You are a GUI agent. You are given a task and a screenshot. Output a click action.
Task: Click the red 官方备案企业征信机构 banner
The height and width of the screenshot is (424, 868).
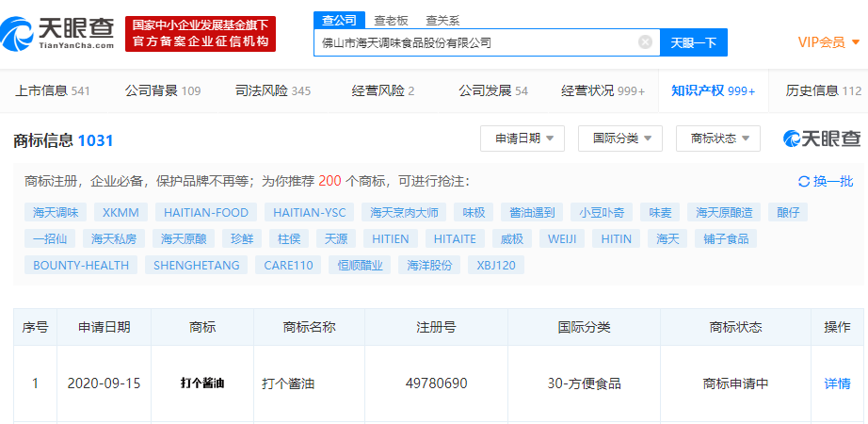[201, 33]
